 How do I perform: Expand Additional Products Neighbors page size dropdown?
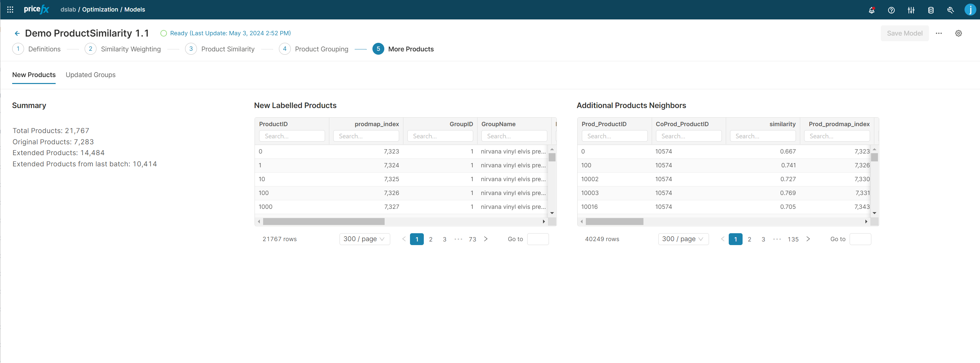point(683,239)
